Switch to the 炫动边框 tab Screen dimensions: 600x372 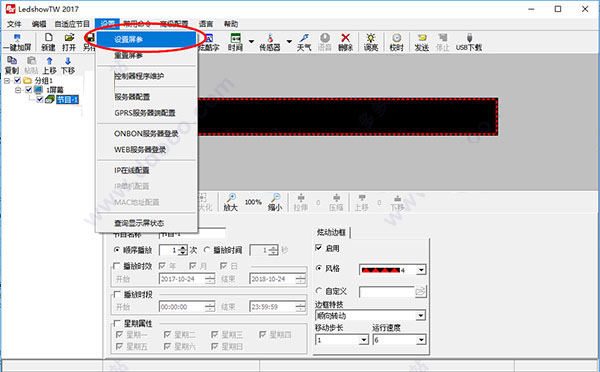(x=331, y=232)
